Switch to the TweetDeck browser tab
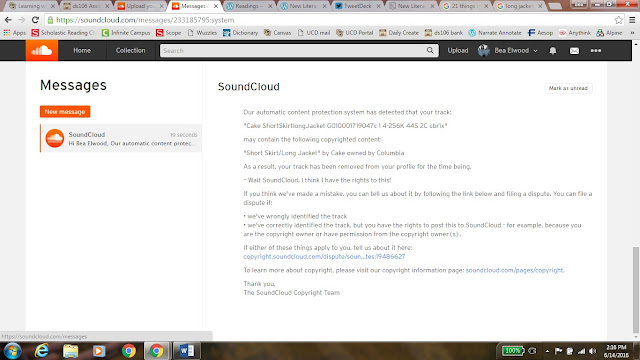The image size is (640, 360). click(x=357, y=6)
